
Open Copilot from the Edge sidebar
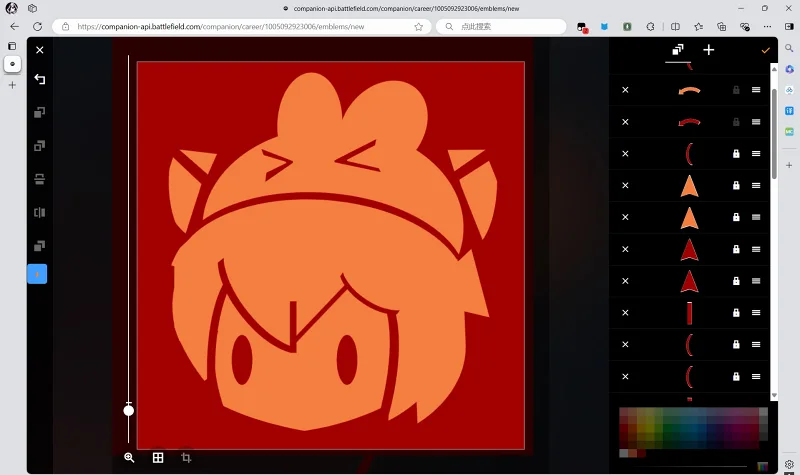point(789,69)
